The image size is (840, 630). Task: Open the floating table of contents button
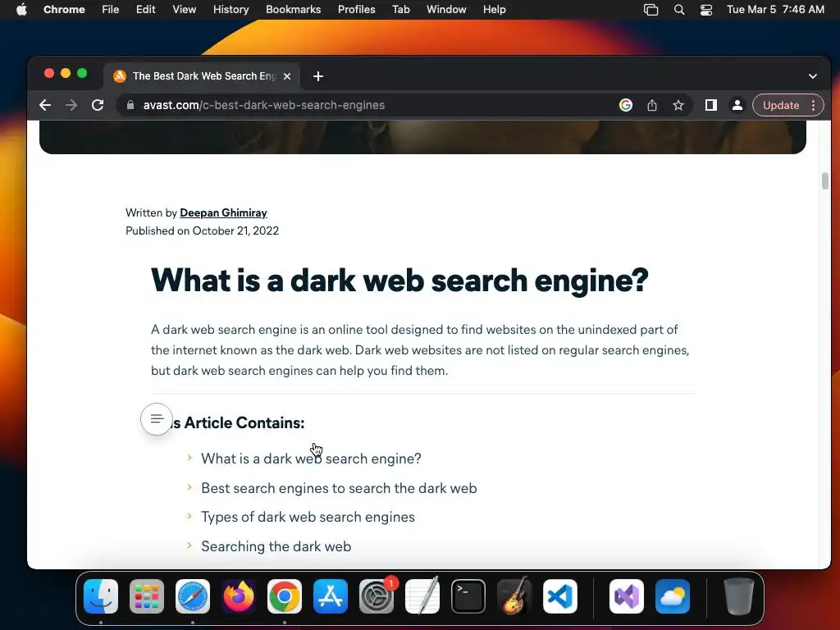(x=157, y=418)
